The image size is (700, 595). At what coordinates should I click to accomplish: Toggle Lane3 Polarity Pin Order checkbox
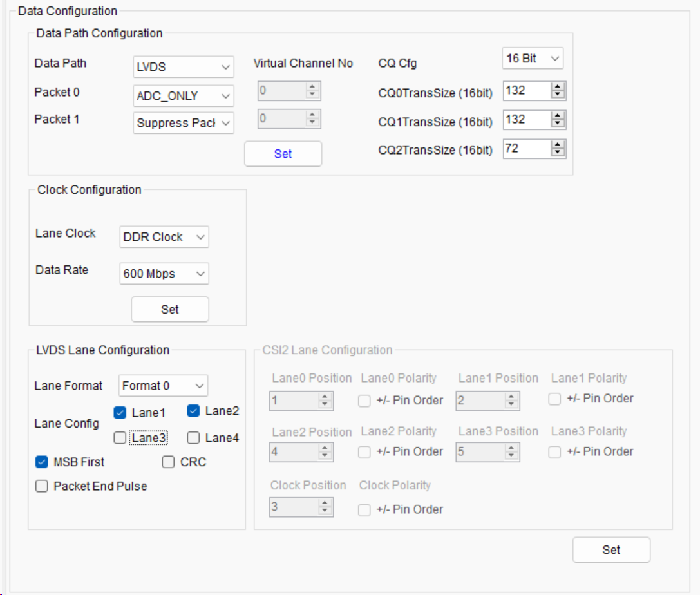point(554,452)
